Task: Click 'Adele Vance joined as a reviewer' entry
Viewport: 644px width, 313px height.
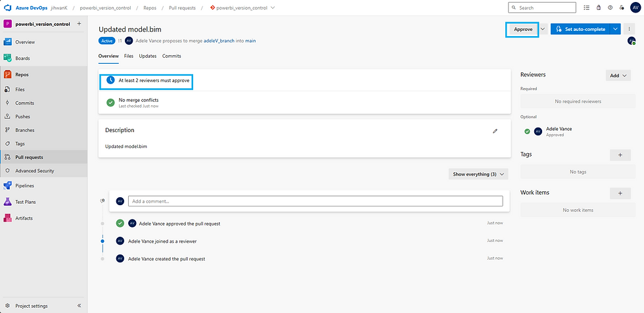Action: (162, 241)
